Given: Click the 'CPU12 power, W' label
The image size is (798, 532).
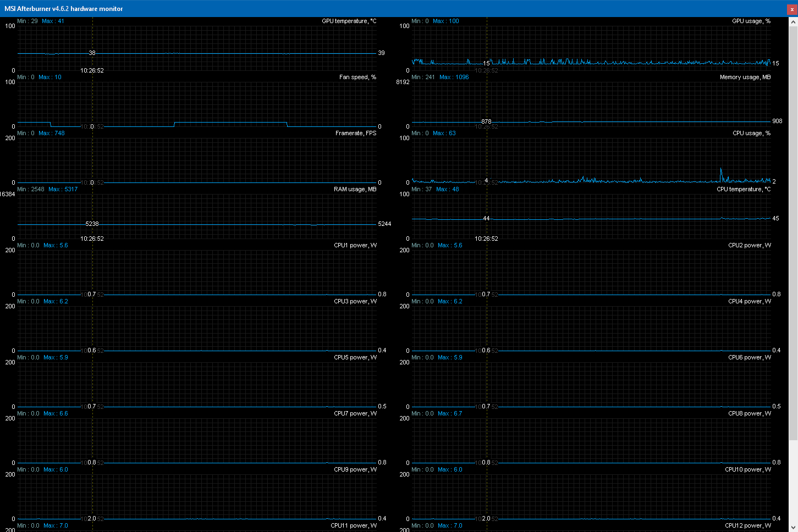Looking at the screenshot, I should coord(748,526).
